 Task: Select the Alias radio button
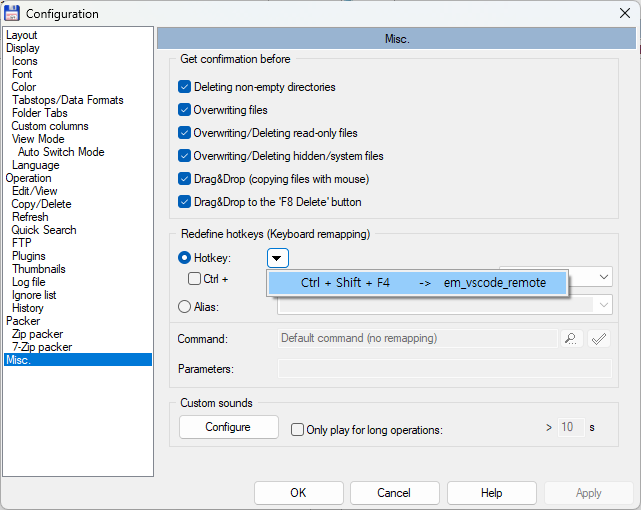coord(184,307)
